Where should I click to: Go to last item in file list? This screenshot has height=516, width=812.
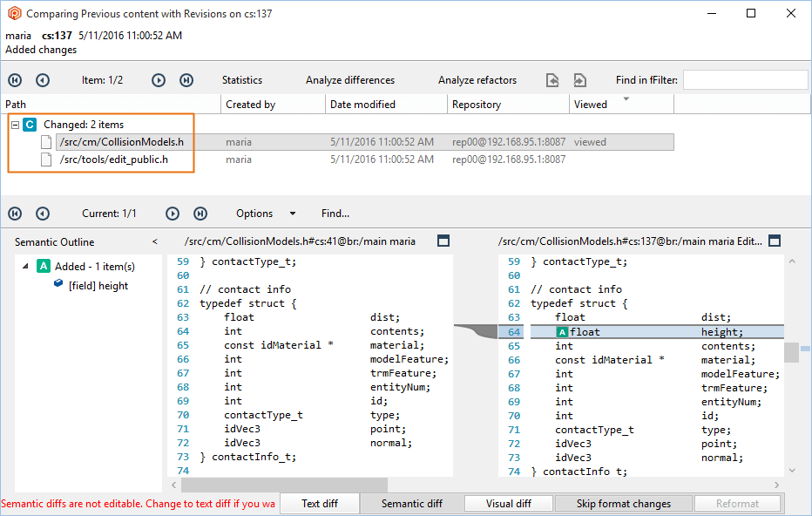tap(186, 80)
